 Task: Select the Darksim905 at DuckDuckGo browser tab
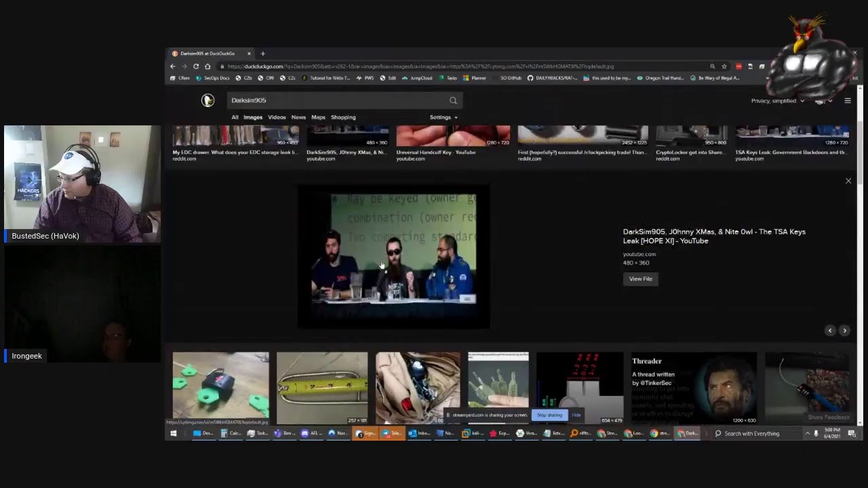point(212,54)
